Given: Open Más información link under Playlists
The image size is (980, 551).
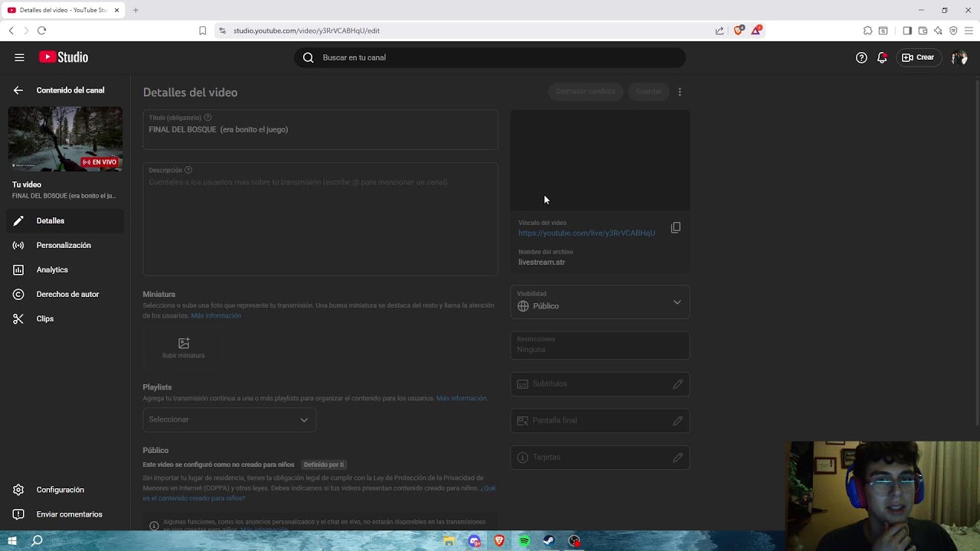Looking at the screenshot, I should point(461,398).
